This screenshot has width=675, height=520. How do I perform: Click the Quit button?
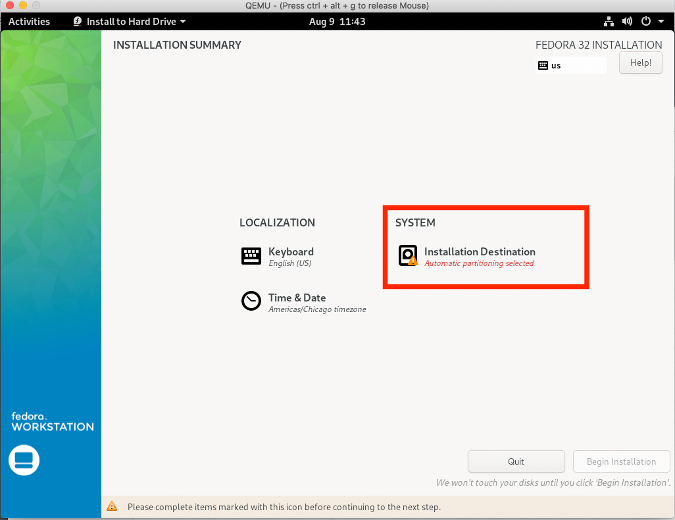[x=516, y=462]
